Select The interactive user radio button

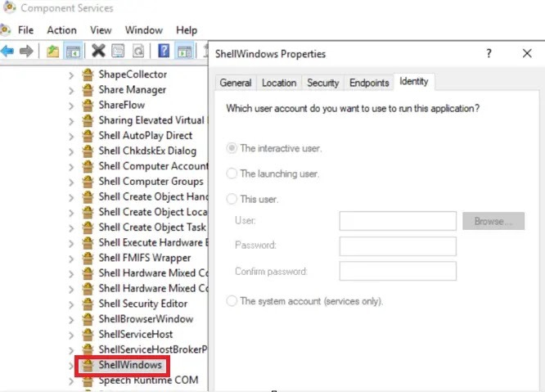click(x=232, y=148)
